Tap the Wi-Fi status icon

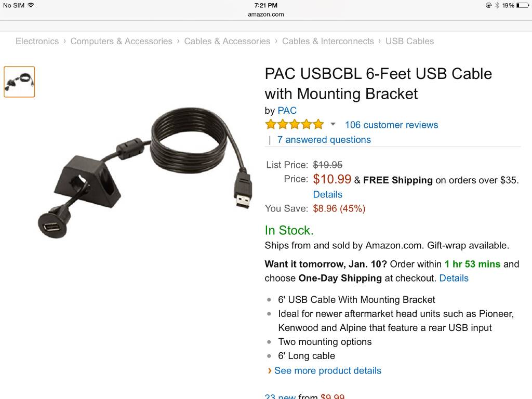(x=31, y=5)
